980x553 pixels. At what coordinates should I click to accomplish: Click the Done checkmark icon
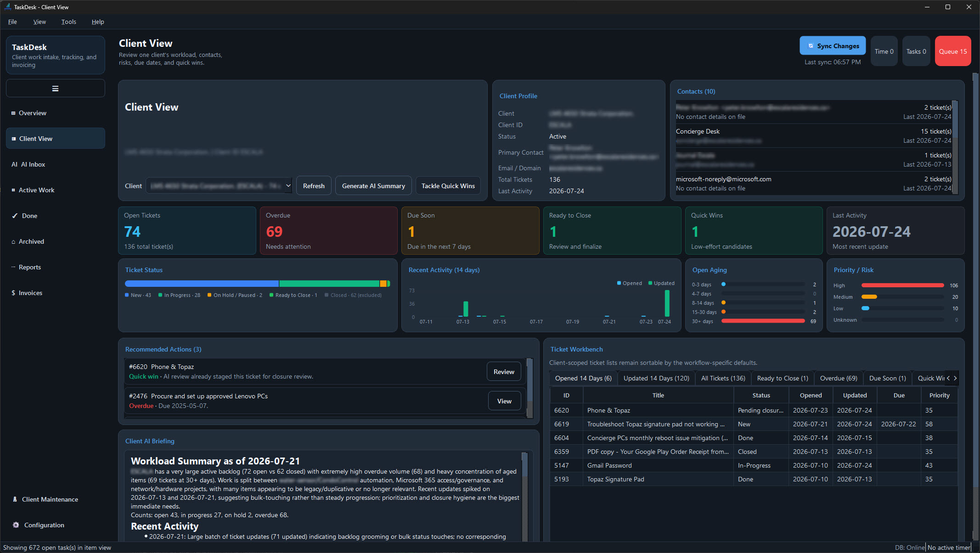(15, 216)
